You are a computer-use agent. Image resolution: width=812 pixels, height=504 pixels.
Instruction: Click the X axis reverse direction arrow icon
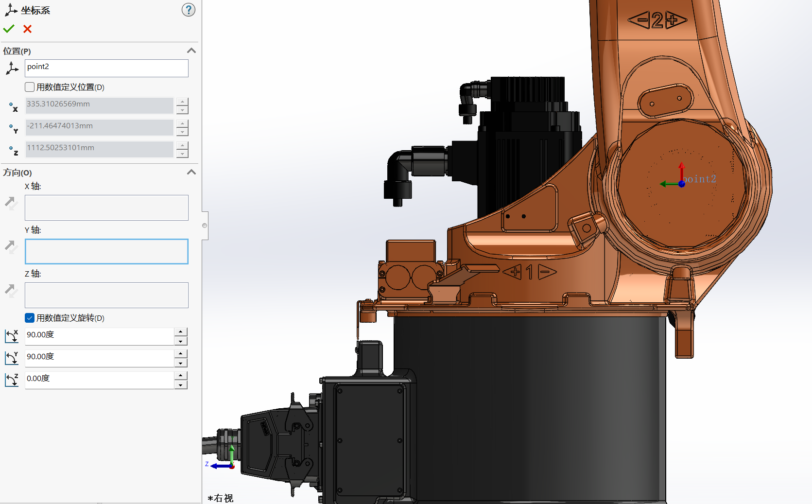[11, 203]
